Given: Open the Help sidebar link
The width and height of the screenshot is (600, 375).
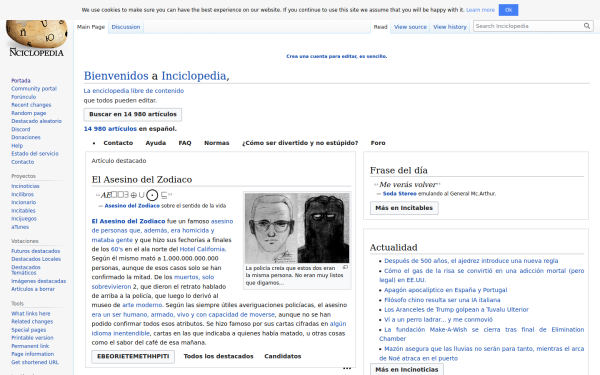Looking at the screenshot, I should (17, 146).
